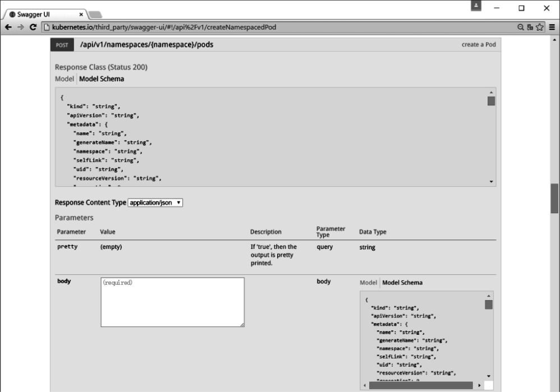Viewport: 560px width, 392px height.
Task: Select the Swagger UI browser tab
Action: coord(45,14)
